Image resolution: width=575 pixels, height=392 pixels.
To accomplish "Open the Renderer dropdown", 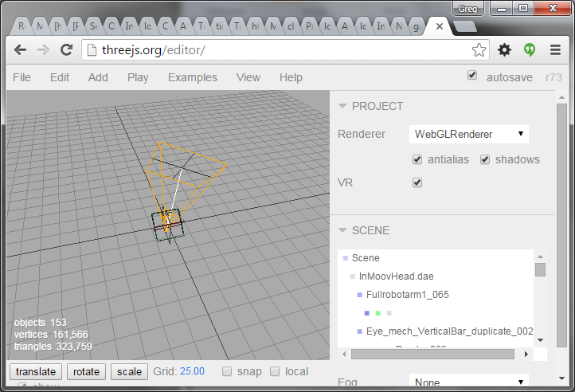I will 468,135.
